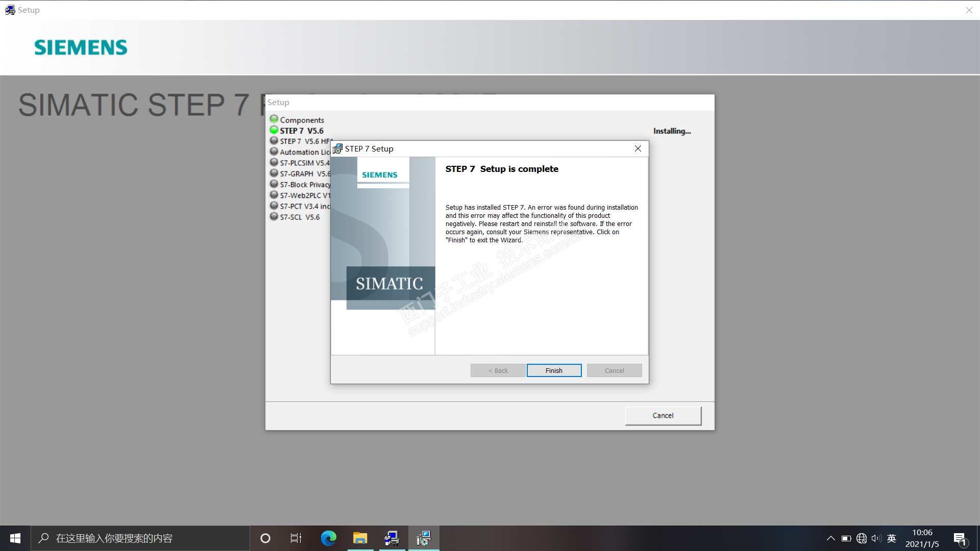Click the Siemens Setup taskbar icon
The image size is (980, 551).
coord(391,538)
